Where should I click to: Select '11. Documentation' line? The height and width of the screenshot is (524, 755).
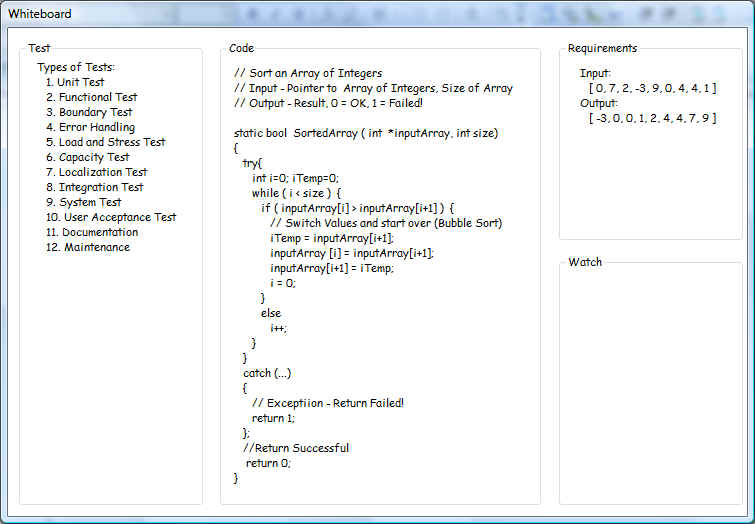92,232
